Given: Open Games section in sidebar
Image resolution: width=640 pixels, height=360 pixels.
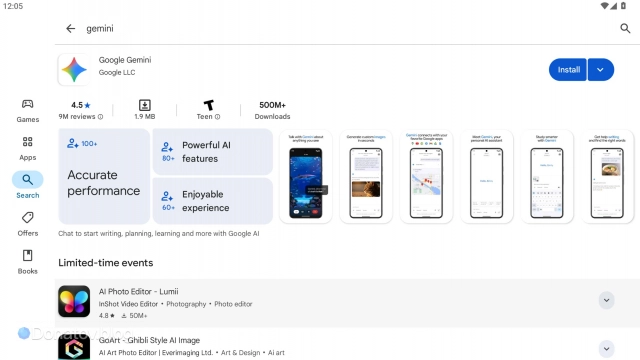Looking at the screenshot, I should (27, 111).
